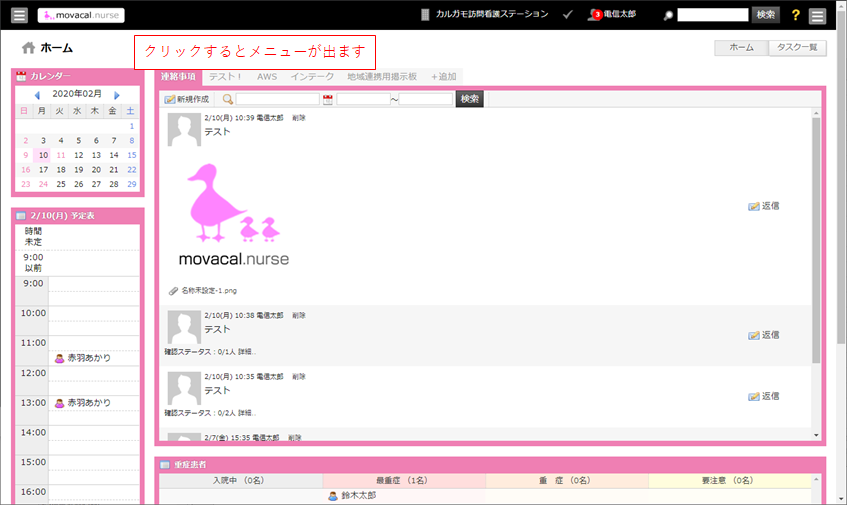847x505 pixels.
Task: Delete the 10:38 post via 削除
Action: click(299, 315)
